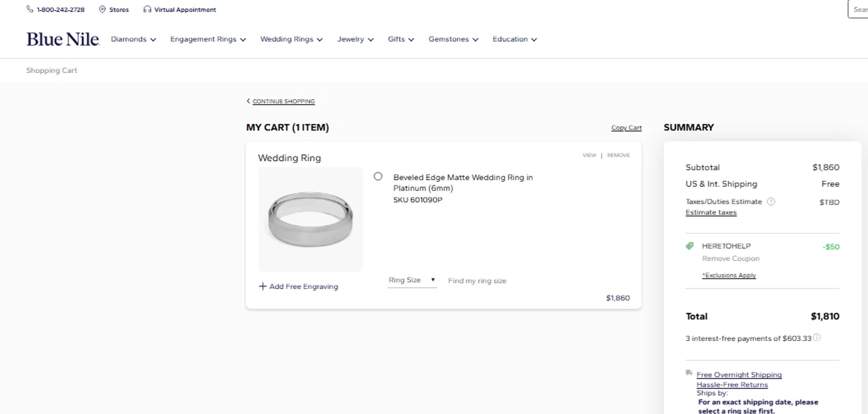Click the MY CART (1 ITEM) heading

(288, 127)
